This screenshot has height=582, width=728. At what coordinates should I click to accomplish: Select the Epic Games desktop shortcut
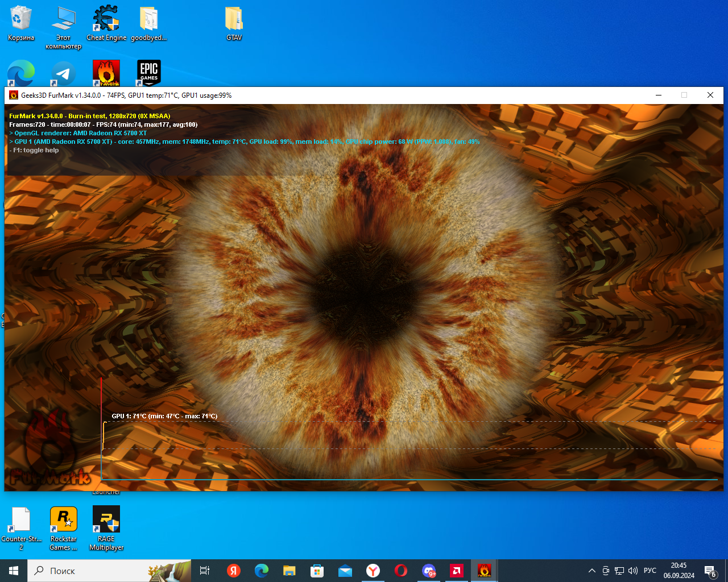coord(148,73)
